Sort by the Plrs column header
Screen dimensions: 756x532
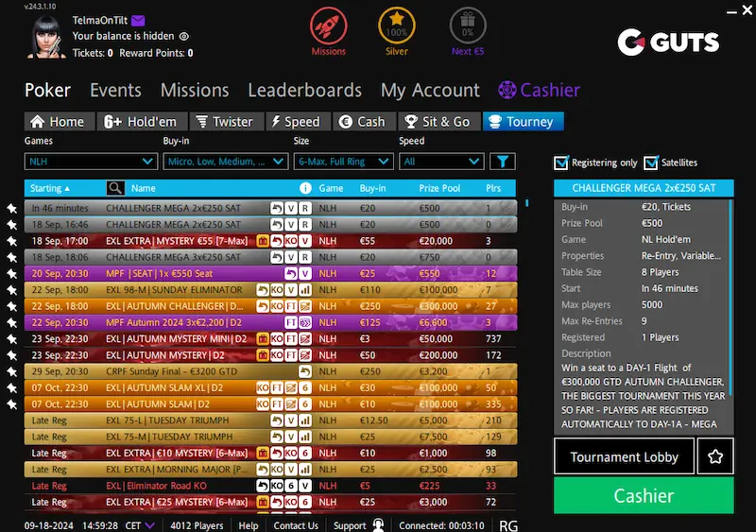tap(493, 188)
